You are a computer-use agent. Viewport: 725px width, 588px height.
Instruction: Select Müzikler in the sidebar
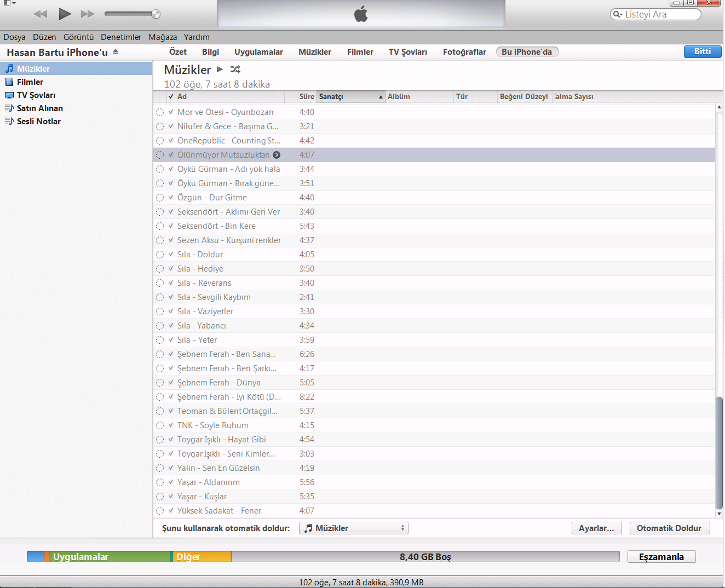76,68
